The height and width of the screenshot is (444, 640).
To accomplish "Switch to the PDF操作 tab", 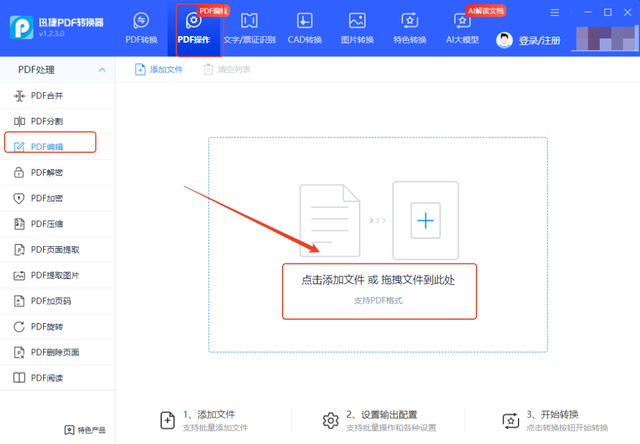I will 194,28.
